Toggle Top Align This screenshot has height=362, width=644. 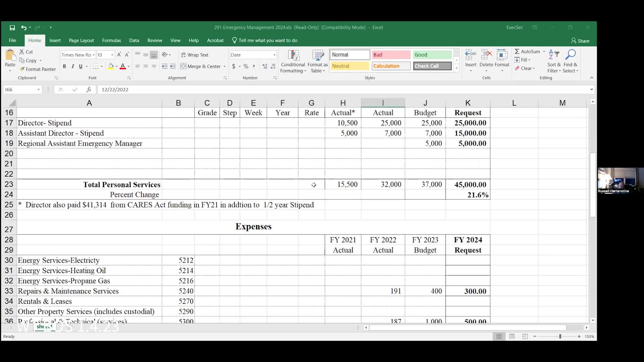coord(138,55)
